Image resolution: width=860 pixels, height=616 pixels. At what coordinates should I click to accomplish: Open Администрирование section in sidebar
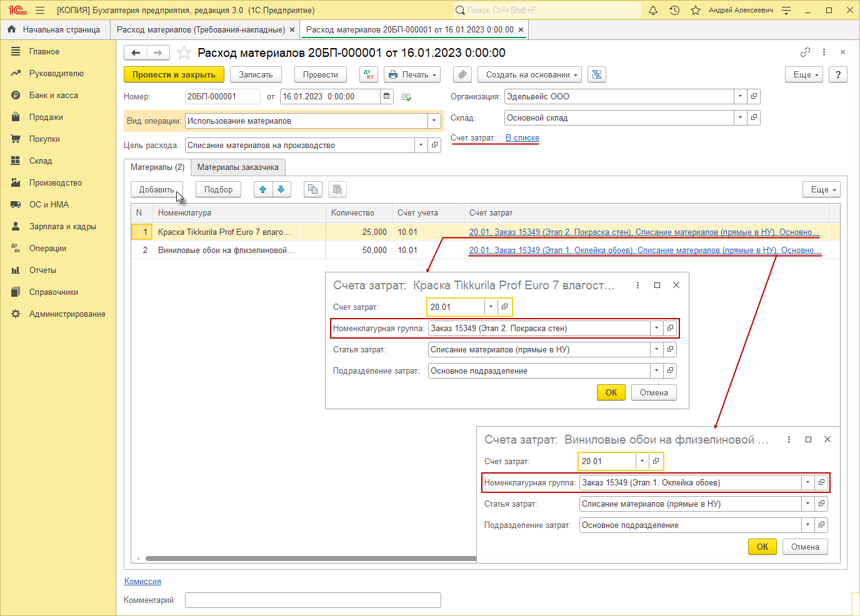(67, 314)
